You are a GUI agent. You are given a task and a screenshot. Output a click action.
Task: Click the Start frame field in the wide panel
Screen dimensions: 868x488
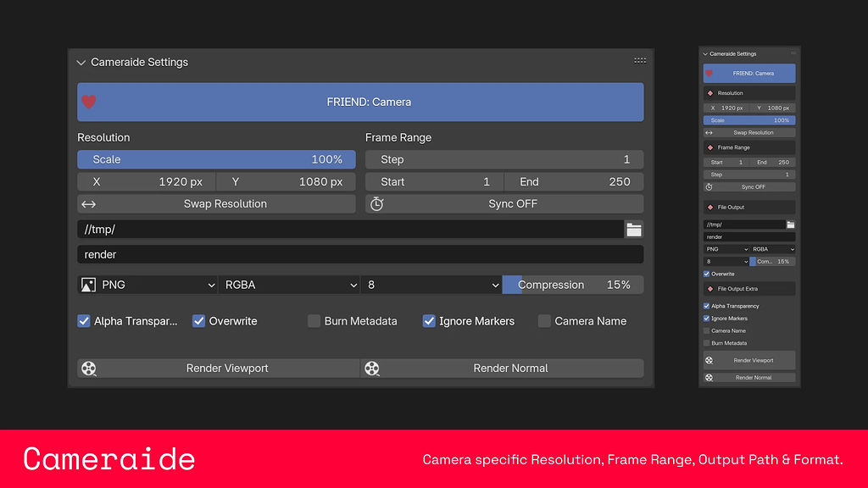point(435,182)
